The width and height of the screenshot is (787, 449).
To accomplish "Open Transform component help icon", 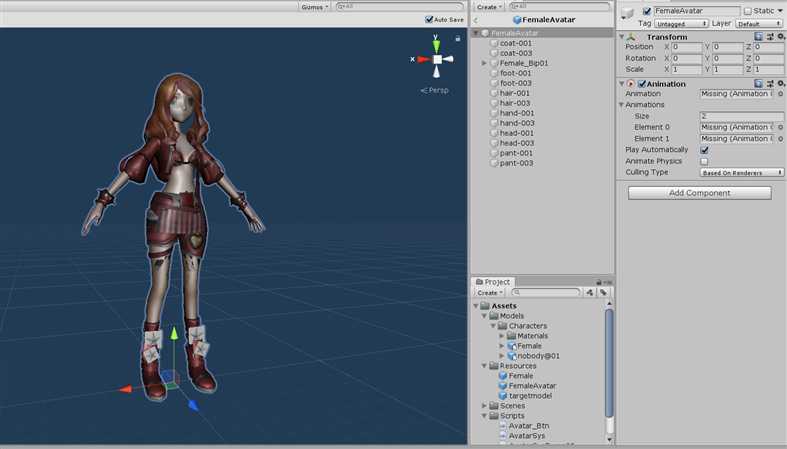I will [x=758, y=37].
